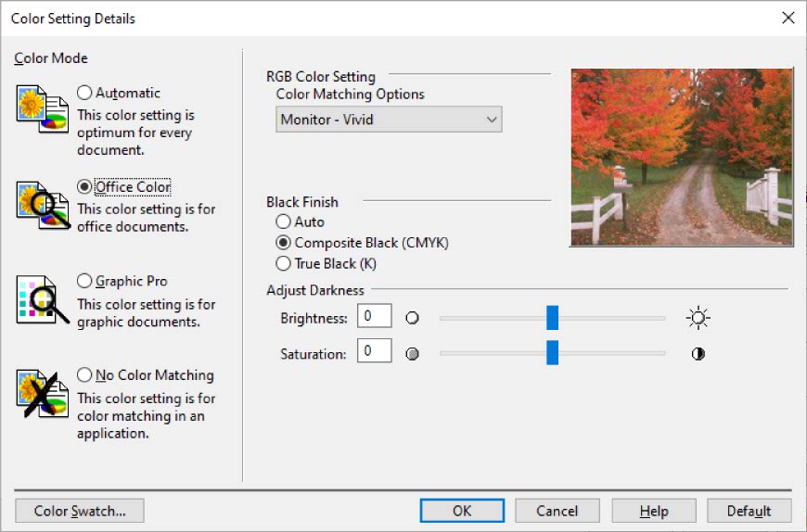Click the Default button to reset
Screen dimensions: 807x532
(749, 511)
